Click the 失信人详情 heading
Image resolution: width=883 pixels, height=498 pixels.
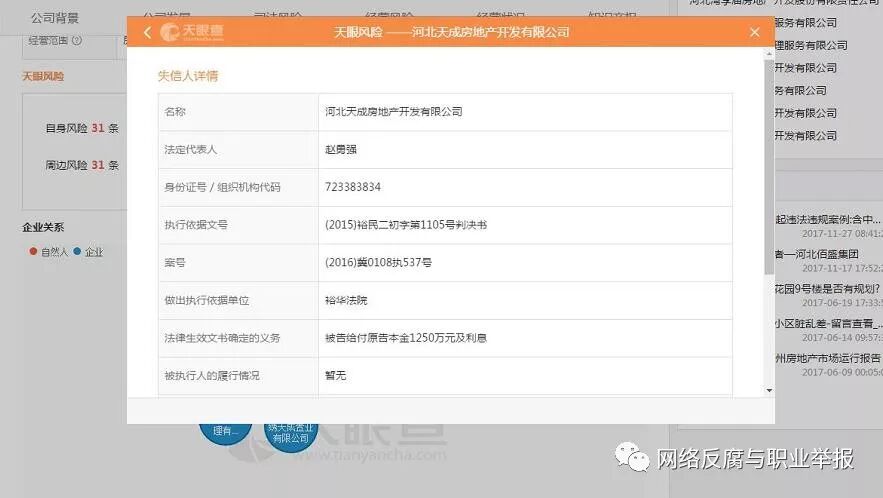188,76
